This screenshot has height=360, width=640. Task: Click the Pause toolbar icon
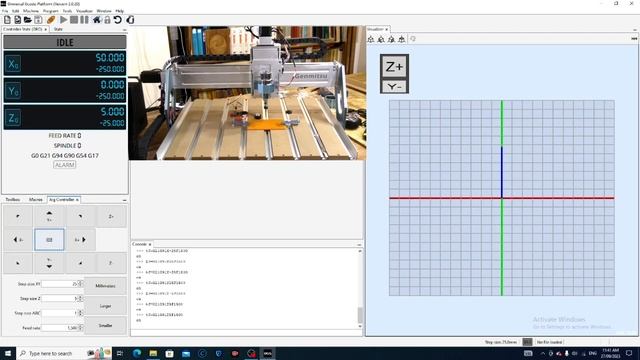(x=84, y=20)
